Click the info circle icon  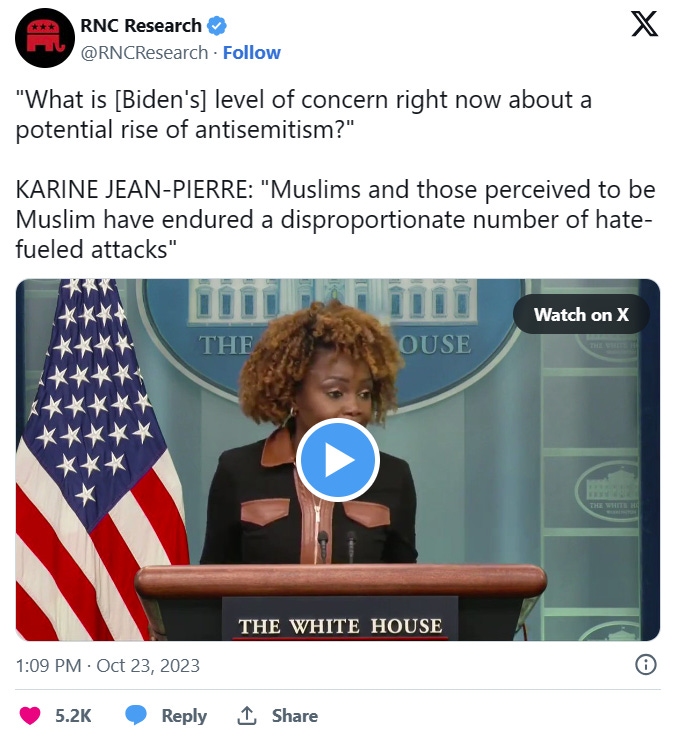tap(645, 665)
